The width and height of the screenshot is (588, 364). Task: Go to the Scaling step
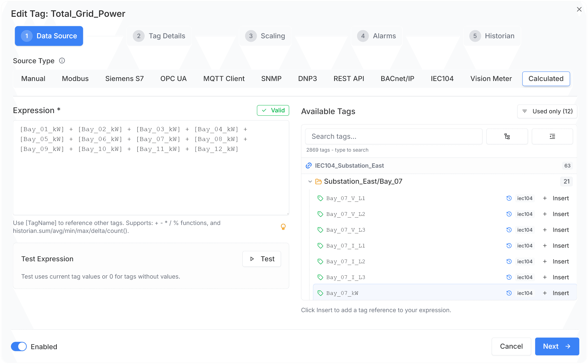(x=265, y=36)
